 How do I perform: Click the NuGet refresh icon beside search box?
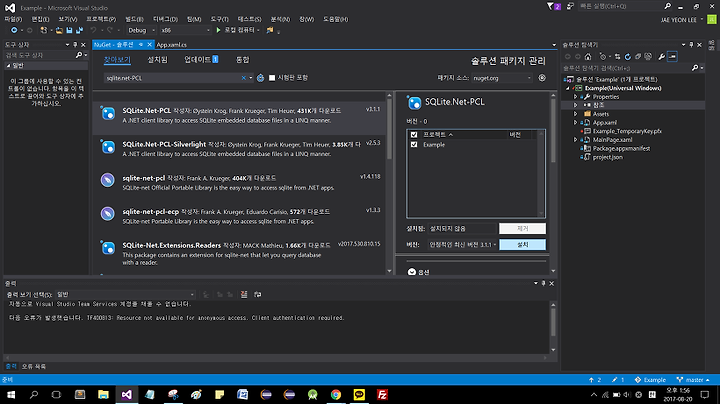pyautogui.click(x=260, y=78)
